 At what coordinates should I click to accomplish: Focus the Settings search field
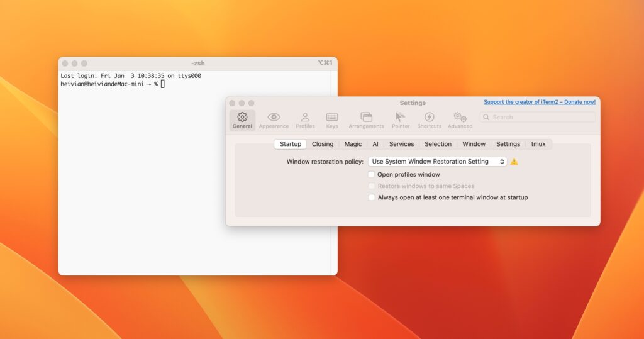pyautogui.click(x=538, y=117)
